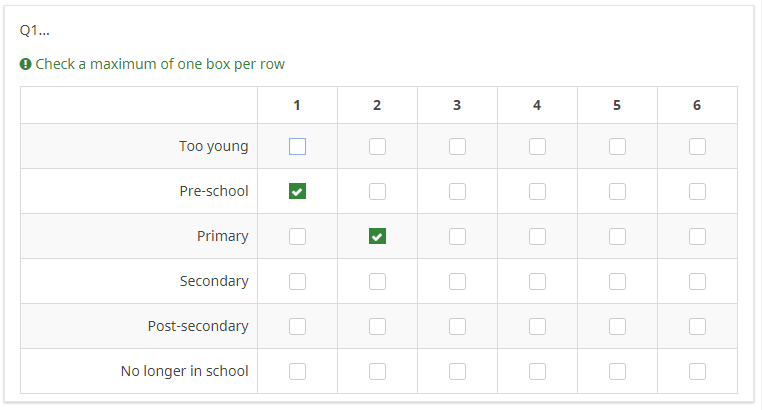Viewport: 762px width, 410px height.
Task: Click column header number 3
Action: tap(457, 105)
